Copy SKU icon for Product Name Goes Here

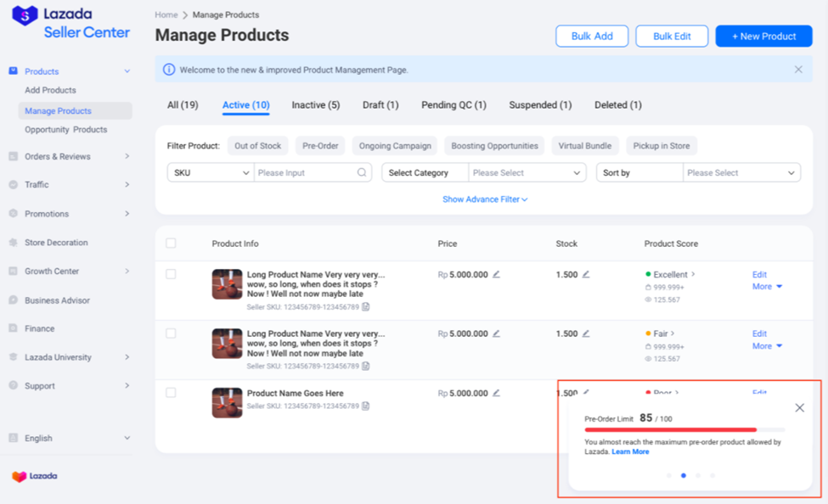(x=365, y=406)
